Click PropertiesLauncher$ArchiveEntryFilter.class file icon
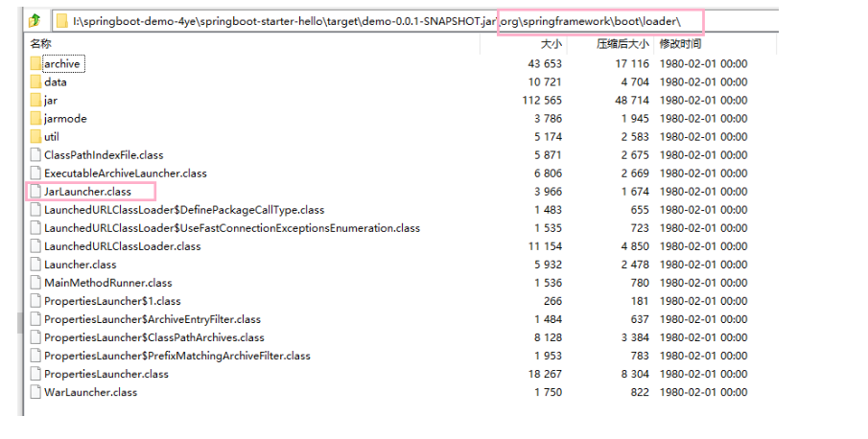The image size is (868, 439). pos(36,319)
